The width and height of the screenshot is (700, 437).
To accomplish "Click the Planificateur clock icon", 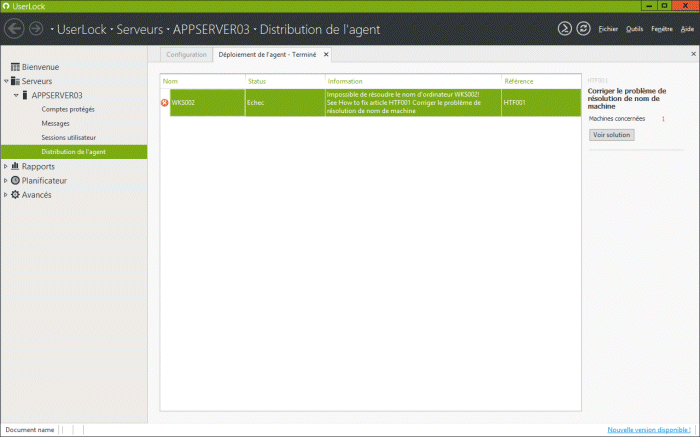I will tap(15, 180).
